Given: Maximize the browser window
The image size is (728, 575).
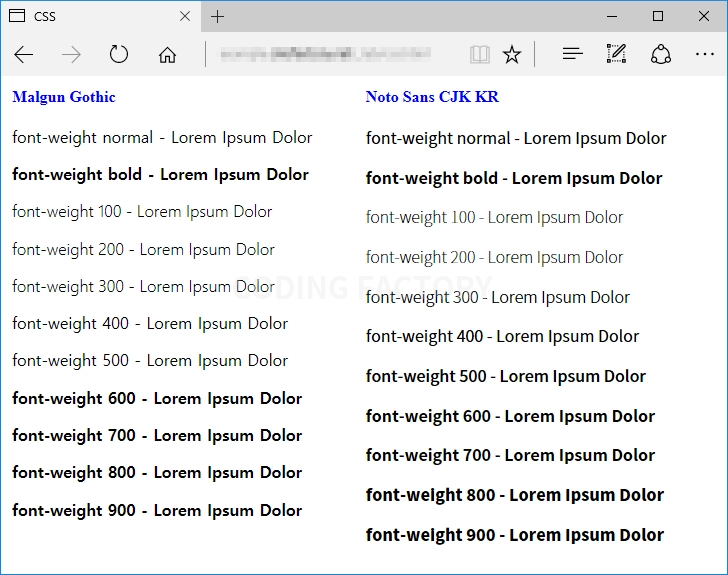Looking at the screenshot, I should (658, 16).
